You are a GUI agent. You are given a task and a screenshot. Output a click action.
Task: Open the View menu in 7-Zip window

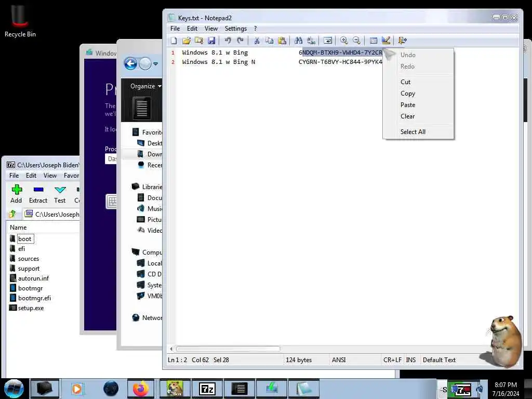(x=50, y=176)
